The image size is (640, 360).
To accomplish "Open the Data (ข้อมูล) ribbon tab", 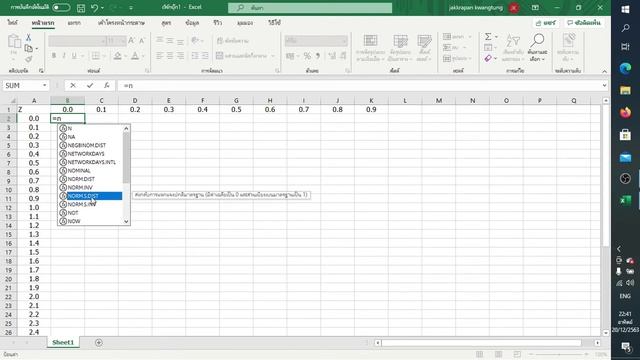I will 192,23.
